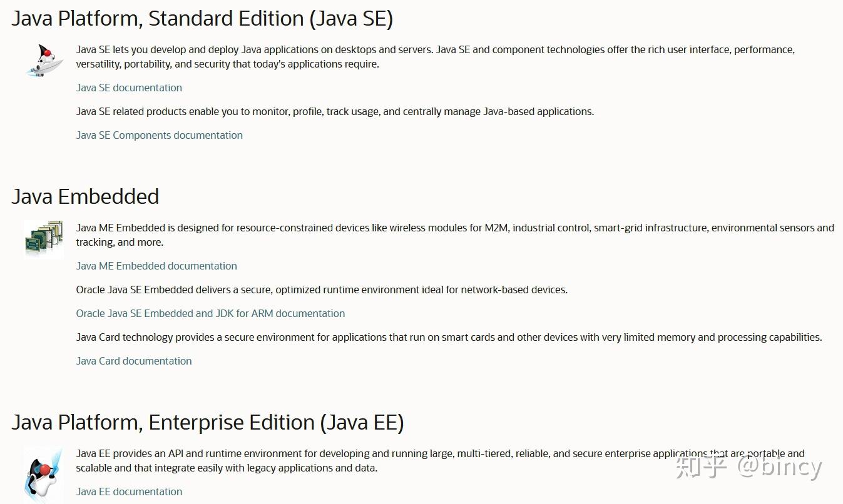This screenshot has width=843, height=504.
Task: Click the paragraph describing Java SE desktop deployment
Action: point(435,56)
